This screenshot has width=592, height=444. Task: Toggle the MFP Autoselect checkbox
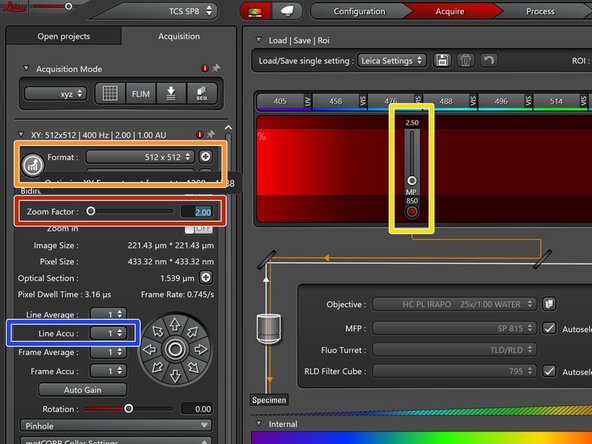549,328
